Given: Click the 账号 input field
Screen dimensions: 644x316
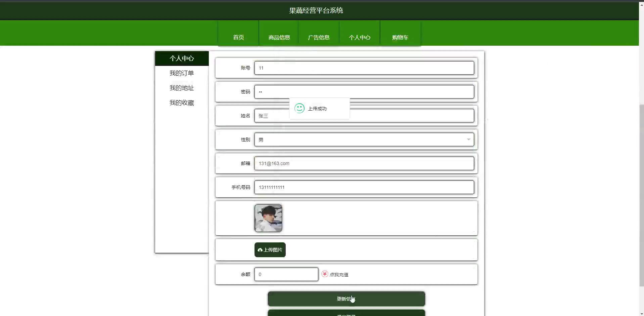Looking at the screenshot, I should tap(364, 68).
